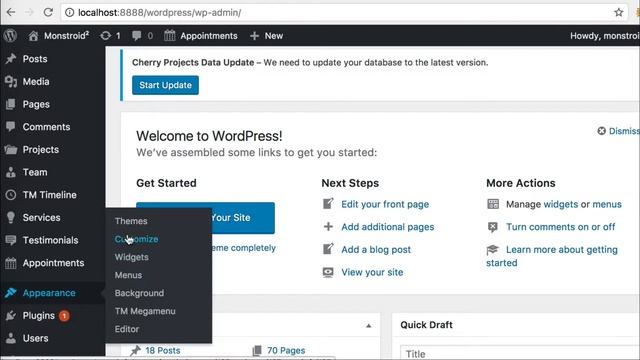640x360 pixels.
Task: Reload the page with the refresh icon
Action: coord(48,12)
